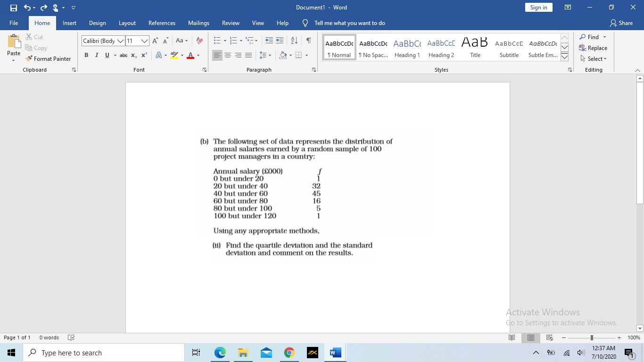Image resolution: width=644 pixels, height=362 pixels.
Task: Toggle underline formatting
Action: [107, 55]
